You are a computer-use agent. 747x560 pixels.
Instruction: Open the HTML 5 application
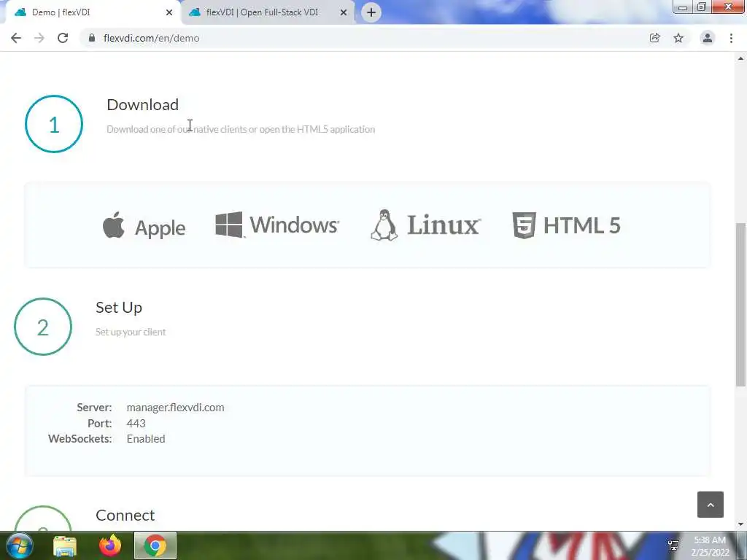tap(566, 225)
